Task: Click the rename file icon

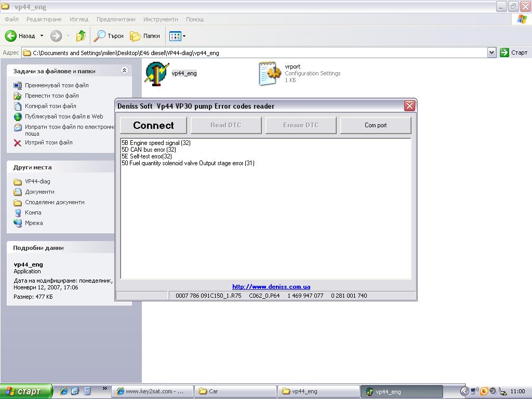Action: pos(18,85)
